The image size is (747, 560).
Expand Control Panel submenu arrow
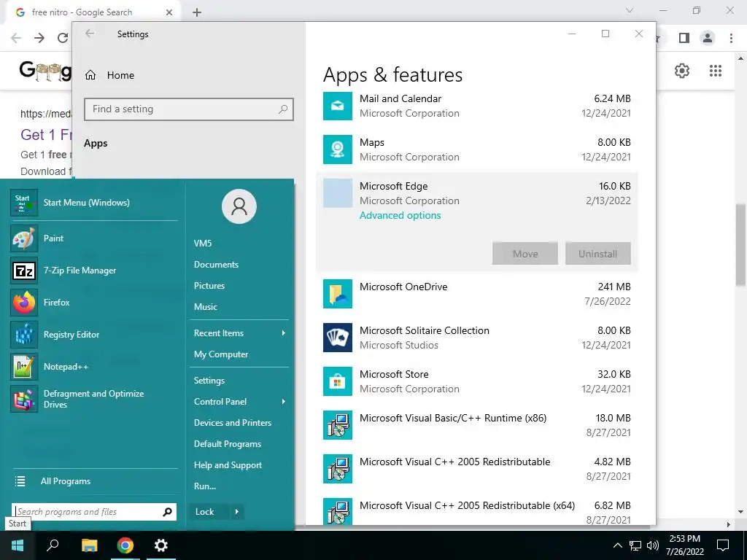click(x=284, y=402)
